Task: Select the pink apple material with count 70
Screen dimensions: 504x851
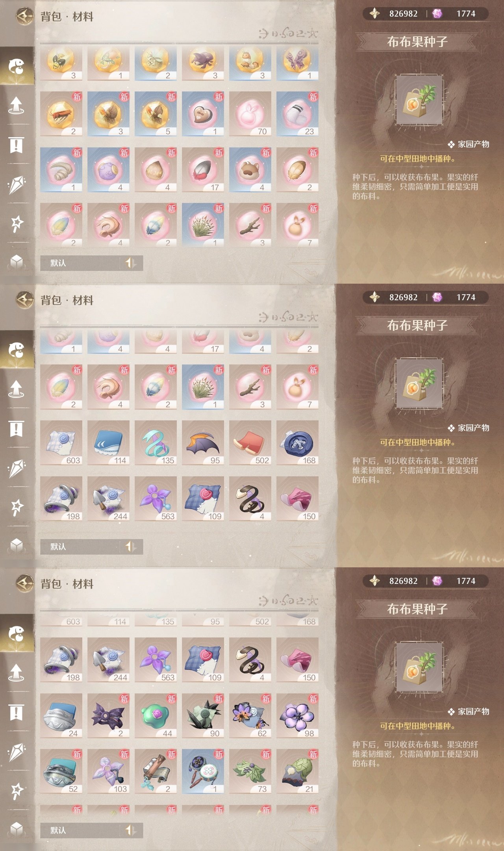Action: [x=250, y=114]
